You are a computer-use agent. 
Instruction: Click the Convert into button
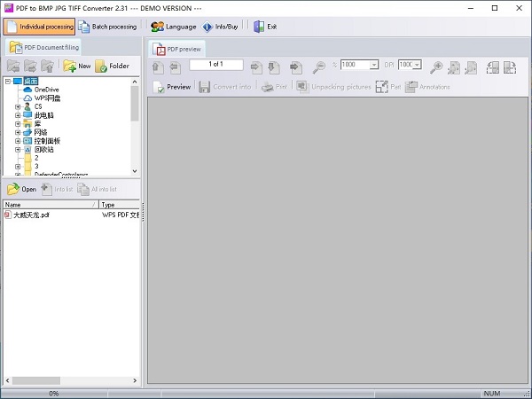pyautogui.click(x=224, y=87)
